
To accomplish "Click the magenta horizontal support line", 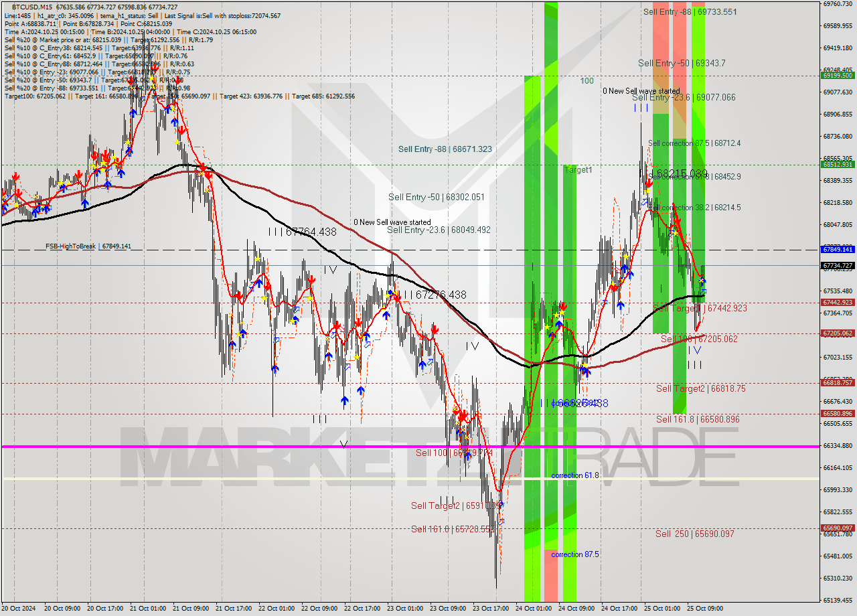I will click(x=410, y=447).
